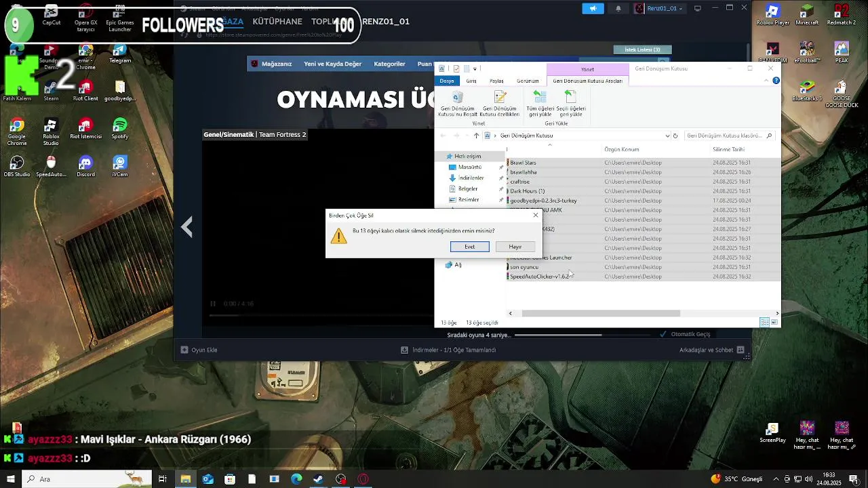Open Minecraft desktop shortcut
This screenshot has height=488, width=868.
[x=807, y=14]
